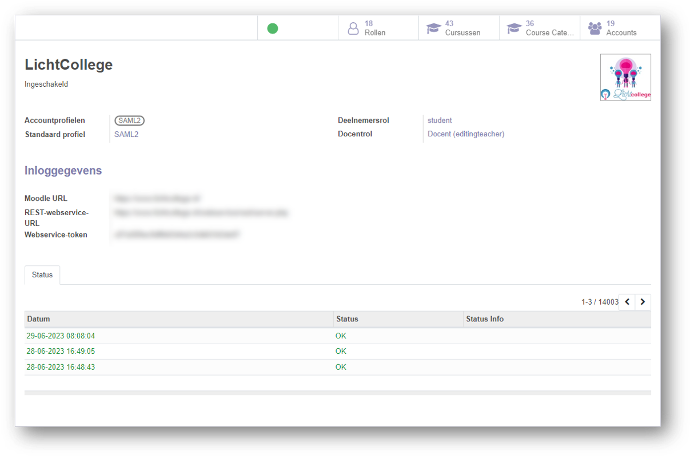The image size is (690, 456).
Task: Sort by the Status column header
Action: [x=347, y=319]
